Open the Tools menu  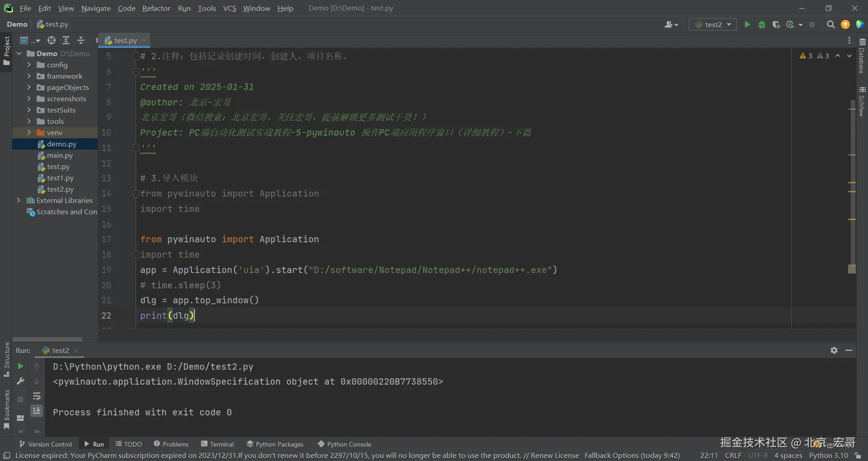207,8
